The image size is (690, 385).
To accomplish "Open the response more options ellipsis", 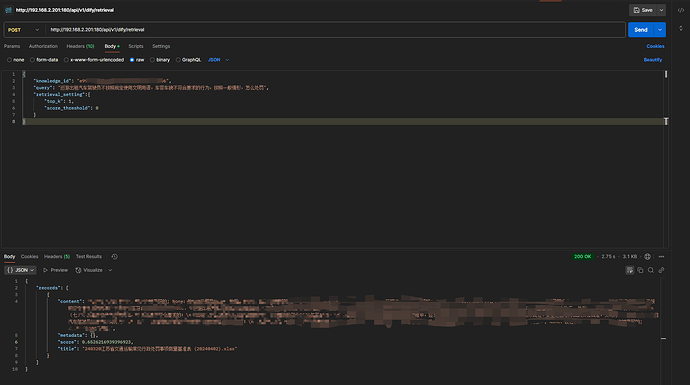I will click(x=661, y=257).
